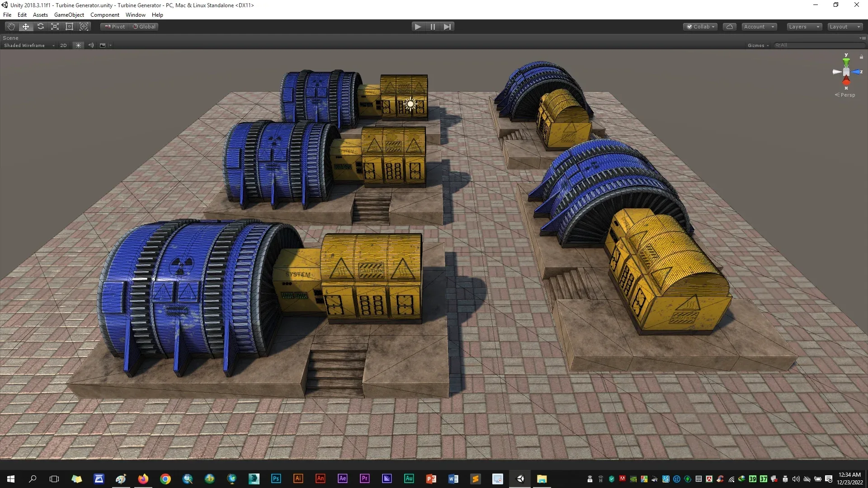The width and height of the screenshot is (868, 488).
Task: Toggle Persp projection label
Action: click(x=845, y=95)
